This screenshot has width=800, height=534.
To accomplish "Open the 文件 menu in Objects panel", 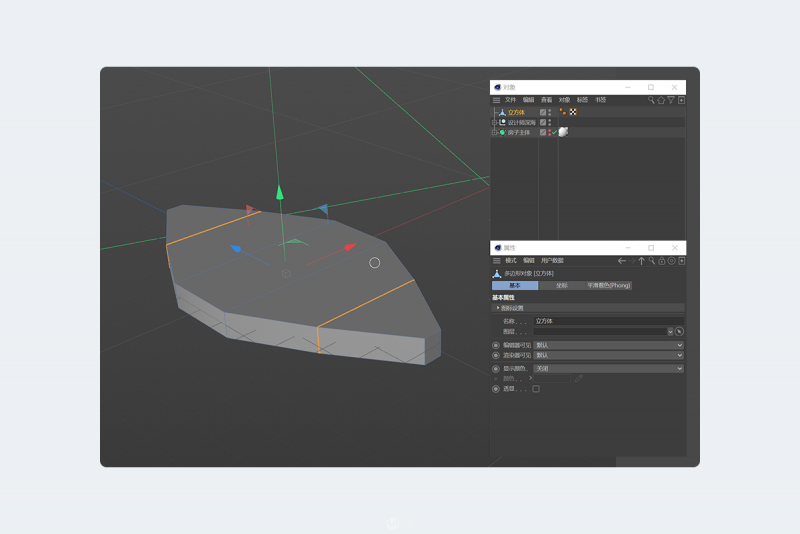I will pos(510,100).
